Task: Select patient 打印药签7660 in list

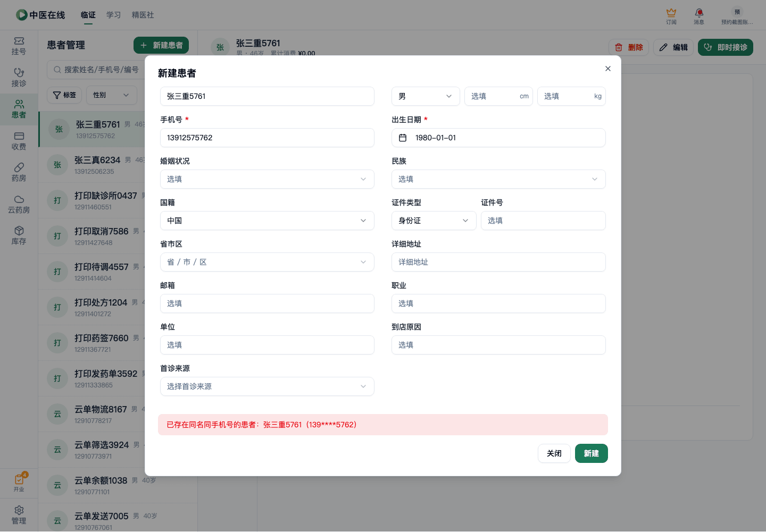Action: (91, 343)
